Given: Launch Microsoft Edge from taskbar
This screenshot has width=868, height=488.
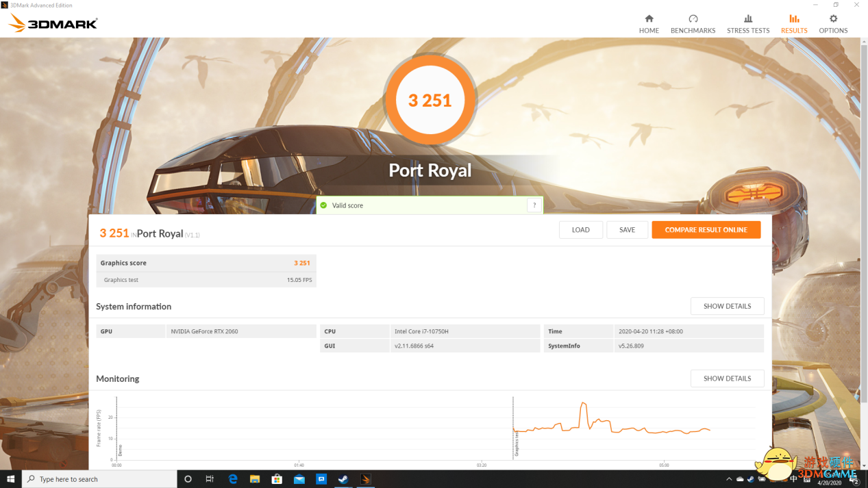Looking at the screenshot, I should coord(233,479).
